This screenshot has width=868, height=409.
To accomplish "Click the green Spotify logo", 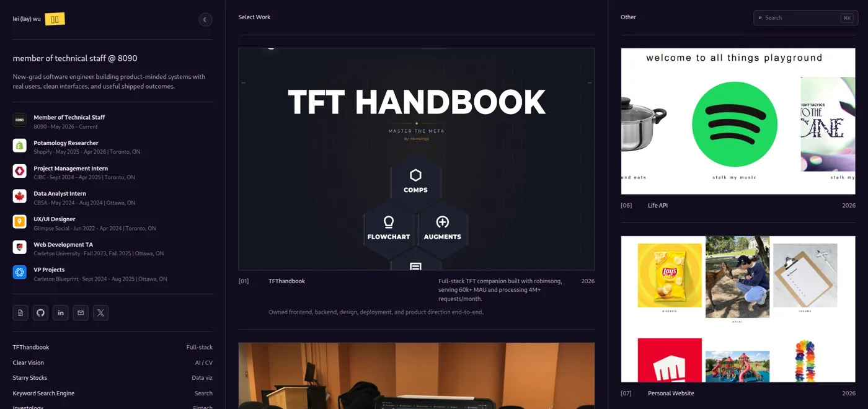I will coord(735,124).
